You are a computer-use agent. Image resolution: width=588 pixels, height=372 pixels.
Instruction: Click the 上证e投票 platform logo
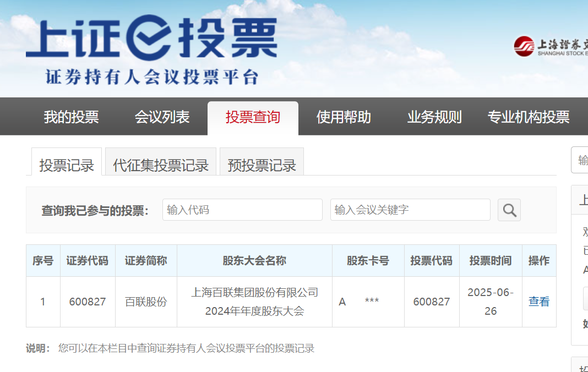point(151,37)
